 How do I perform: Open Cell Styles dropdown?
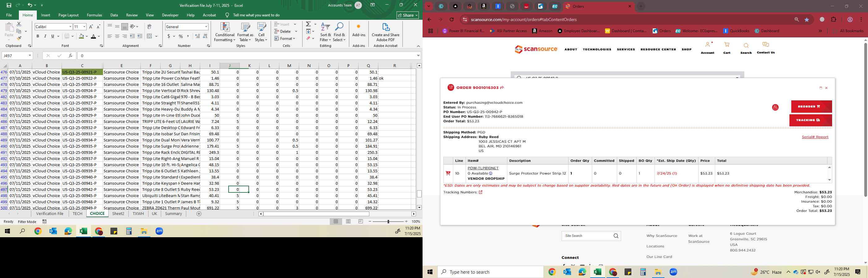261,32
